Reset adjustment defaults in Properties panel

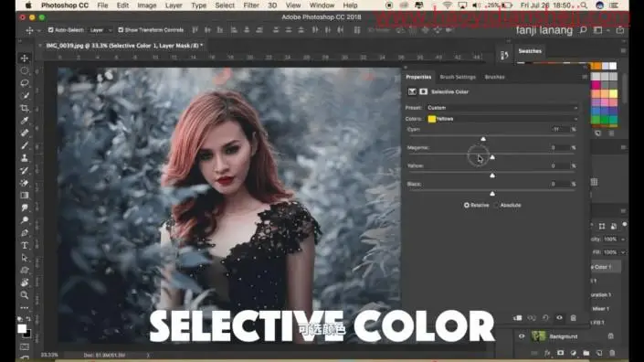(545, 317)
